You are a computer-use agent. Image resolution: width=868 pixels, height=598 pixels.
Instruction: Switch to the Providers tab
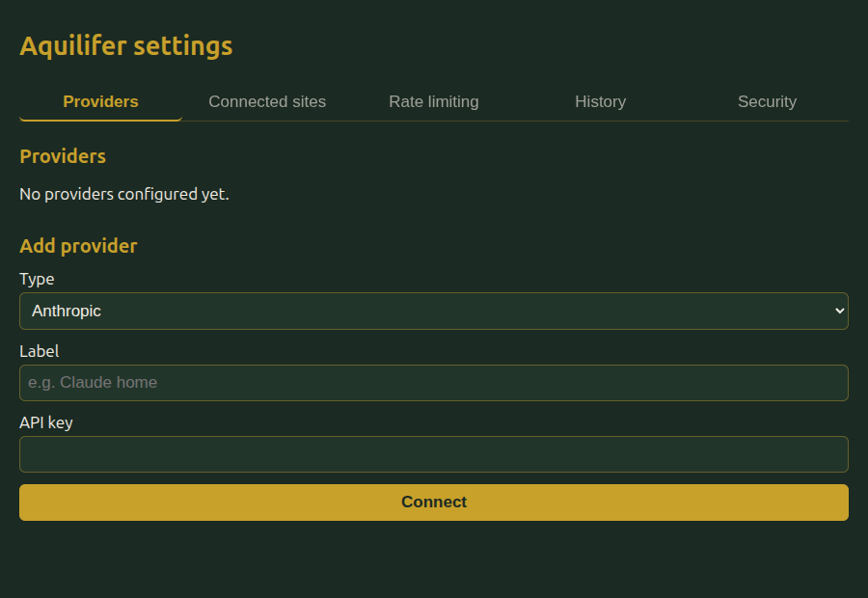100,102
